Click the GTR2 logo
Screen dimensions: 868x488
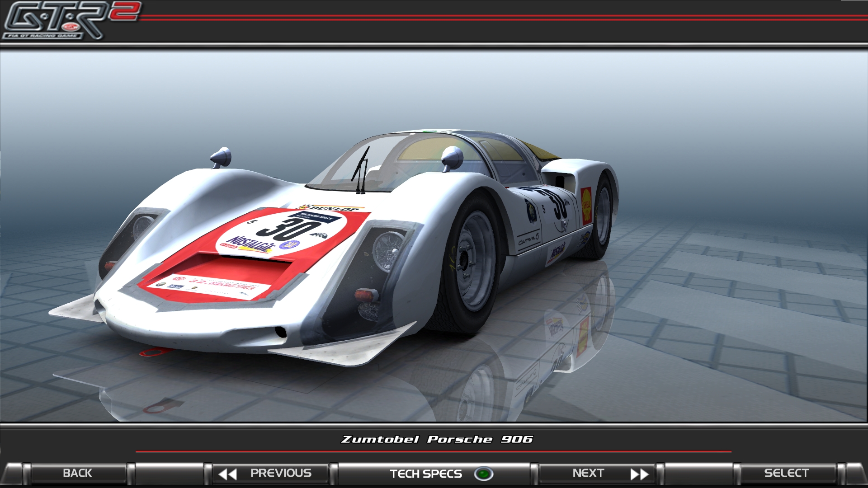[71, 20]
